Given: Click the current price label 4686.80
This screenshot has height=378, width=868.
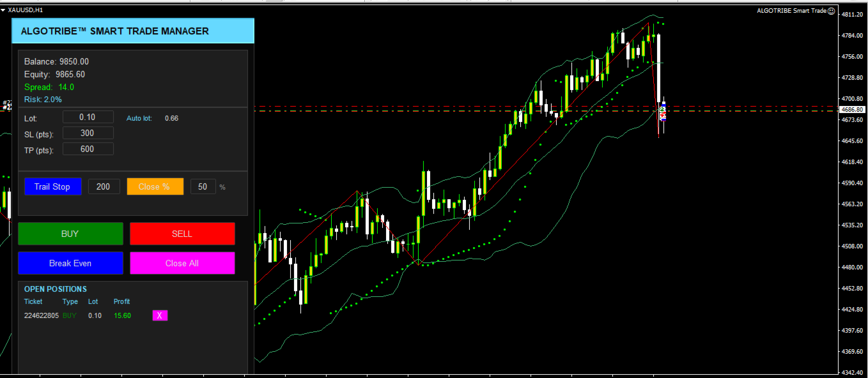Looking at the screenshot, I should tap(851, 110).
